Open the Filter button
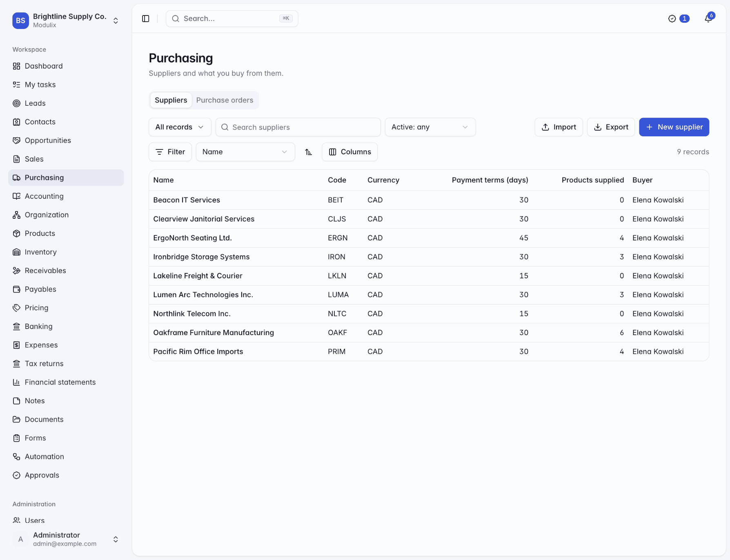This screenshot has height=560, width=730. [x=170, y=152]
